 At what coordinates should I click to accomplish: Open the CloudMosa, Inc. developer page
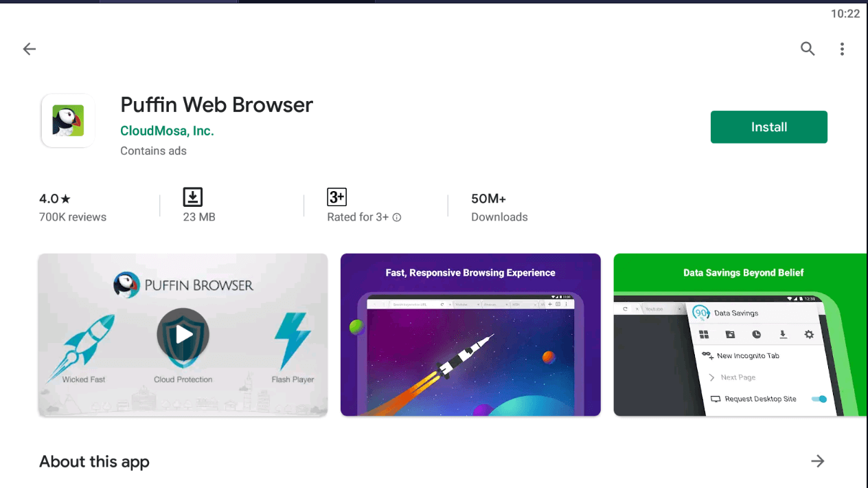pyautogui.click(x=167, y=131)
